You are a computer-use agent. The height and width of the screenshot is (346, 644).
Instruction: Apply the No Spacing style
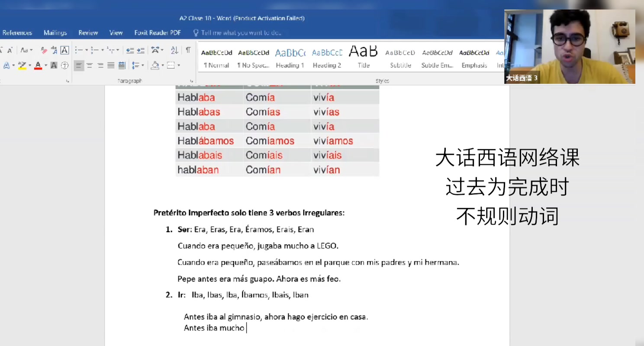pos(254,57)
